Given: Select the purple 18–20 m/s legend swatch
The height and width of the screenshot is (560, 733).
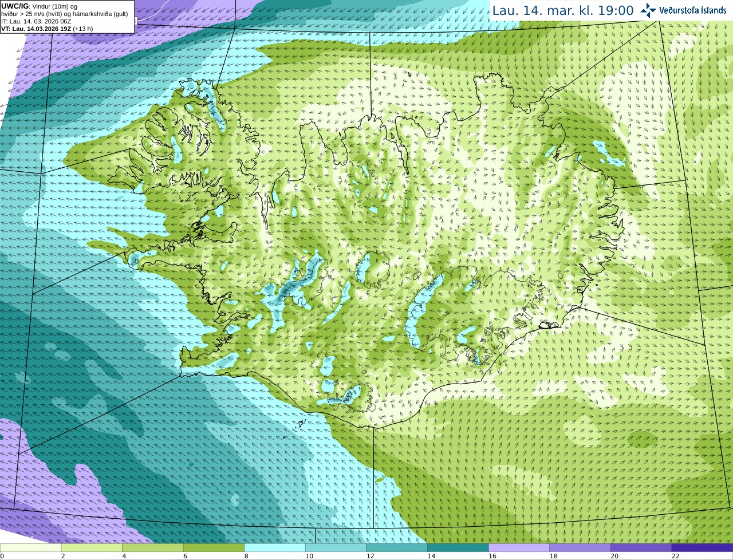Looking at the screenshot, I should pos(580,547).
